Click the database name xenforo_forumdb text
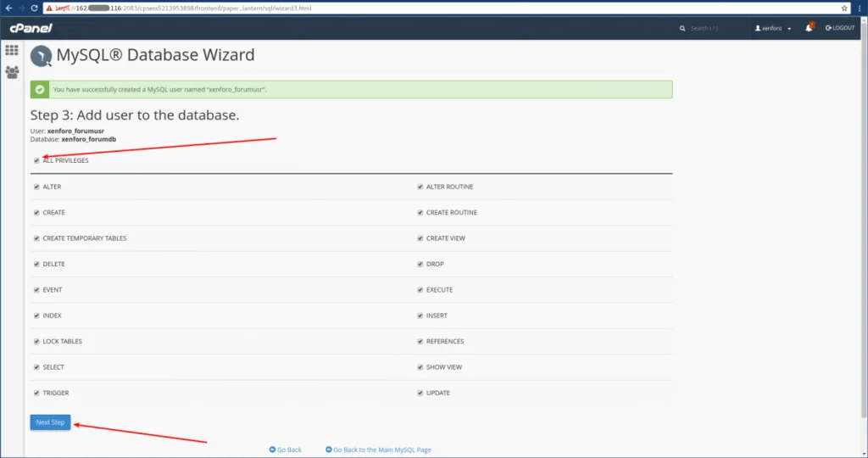The image size is (868, 458). click(x=88, y=140)
